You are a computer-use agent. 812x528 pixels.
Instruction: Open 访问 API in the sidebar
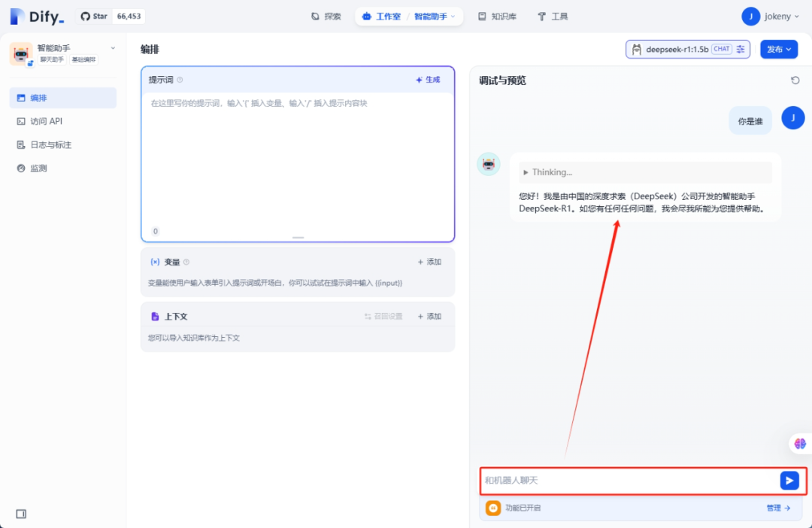[62, 121]
